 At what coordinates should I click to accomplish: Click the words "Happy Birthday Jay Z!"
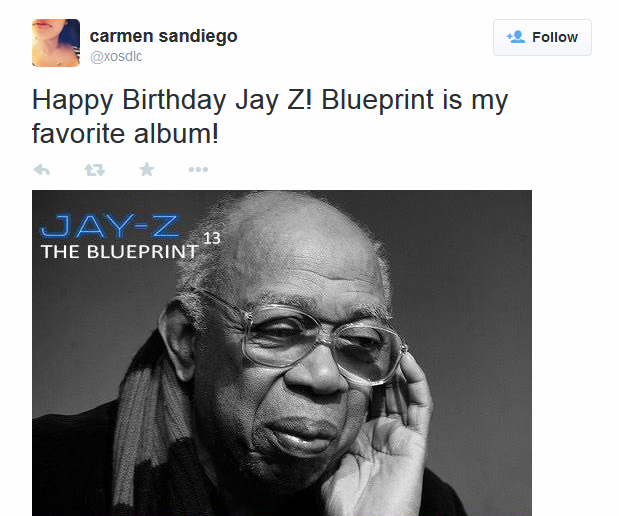pos(172,100)
